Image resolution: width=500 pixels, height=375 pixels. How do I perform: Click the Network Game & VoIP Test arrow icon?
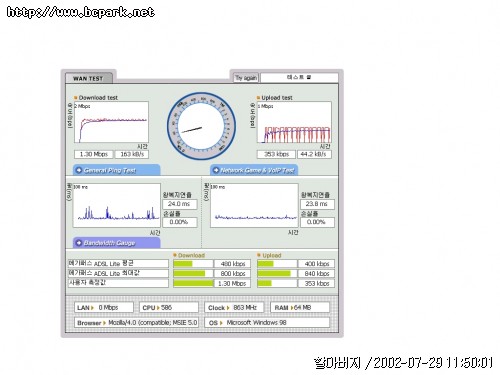[x=216, y=170]
